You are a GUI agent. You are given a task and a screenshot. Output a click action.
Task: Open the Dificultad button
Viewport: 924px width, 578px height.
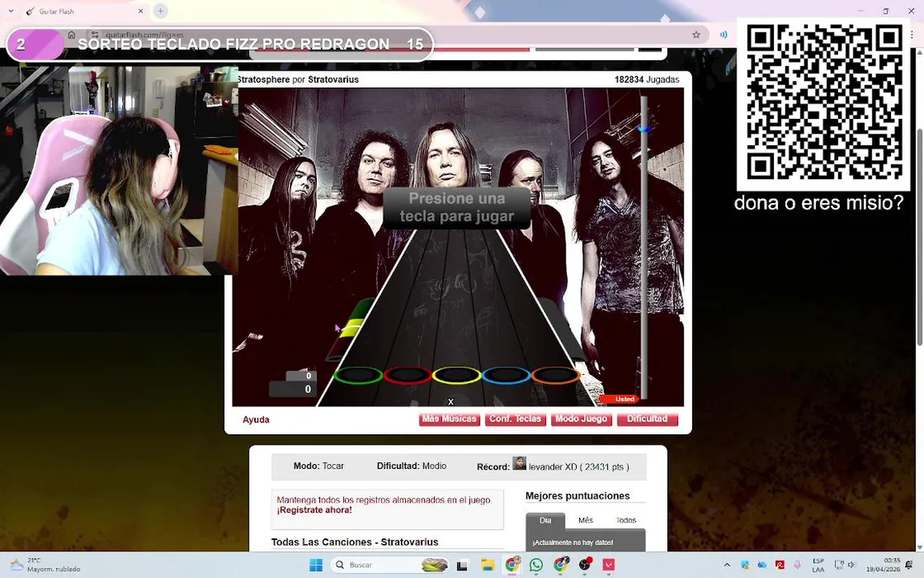click(647, 419)
